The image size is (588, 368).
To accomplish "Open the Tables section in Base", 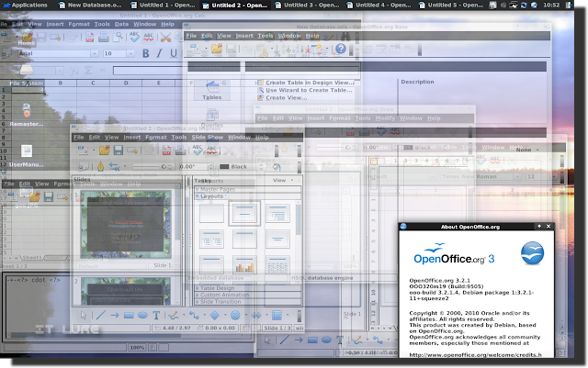I will click(212, 90).
